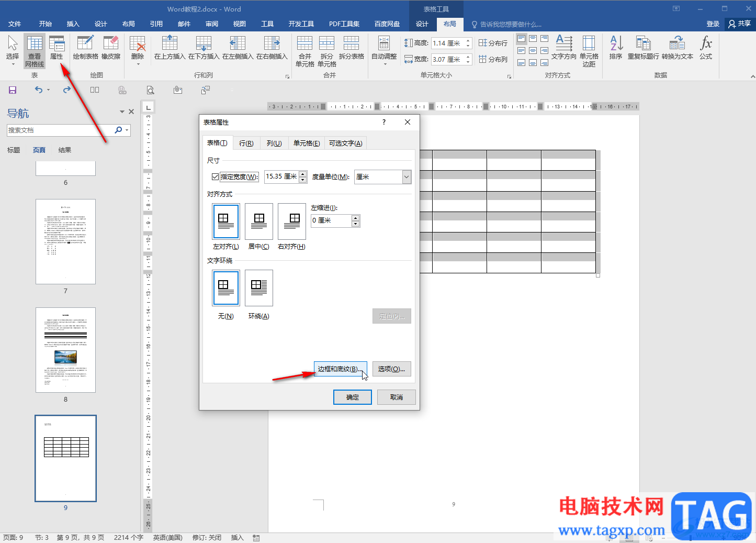Click 文字方向 (Text Direction) icon

(563, 48)
